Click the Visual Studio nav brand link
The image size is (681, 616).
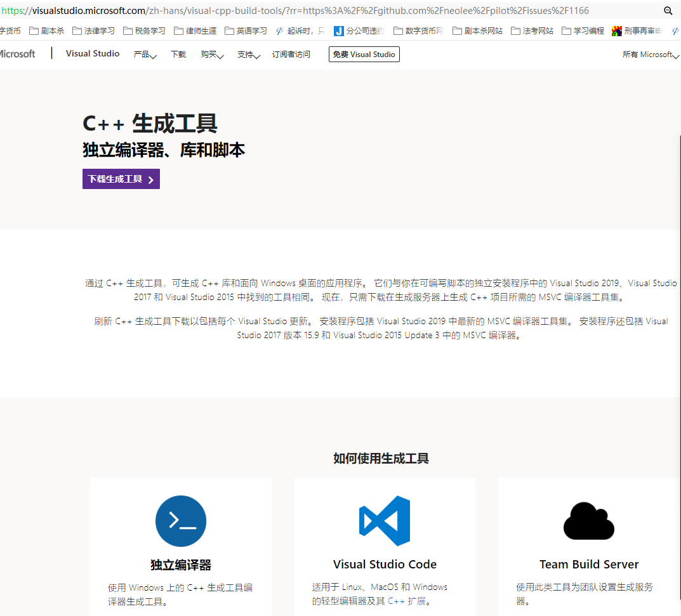coord(93,53)
